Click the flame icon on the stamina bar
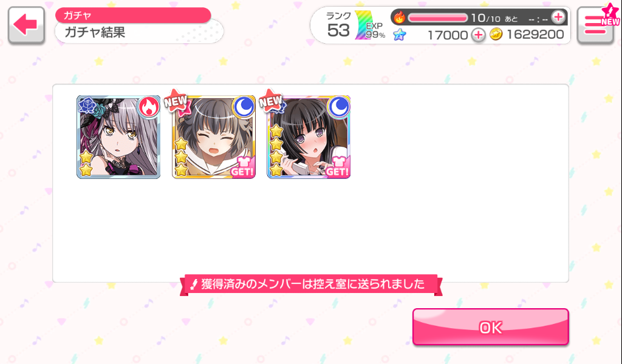This screenshot has width=622, height=364. 400,18
